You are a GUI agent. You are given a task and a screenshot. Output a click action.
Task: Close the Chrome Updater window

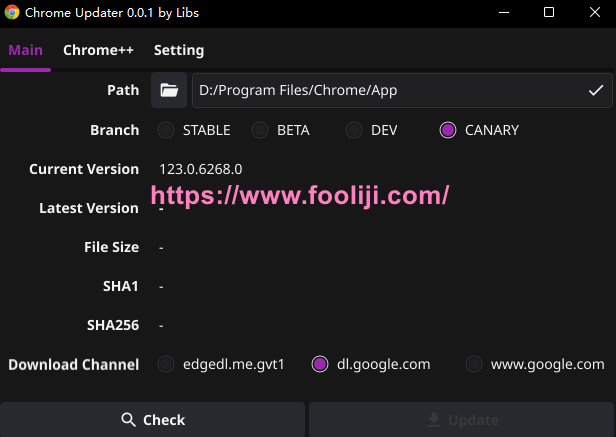pyautogui.click(x=594, y=12)
